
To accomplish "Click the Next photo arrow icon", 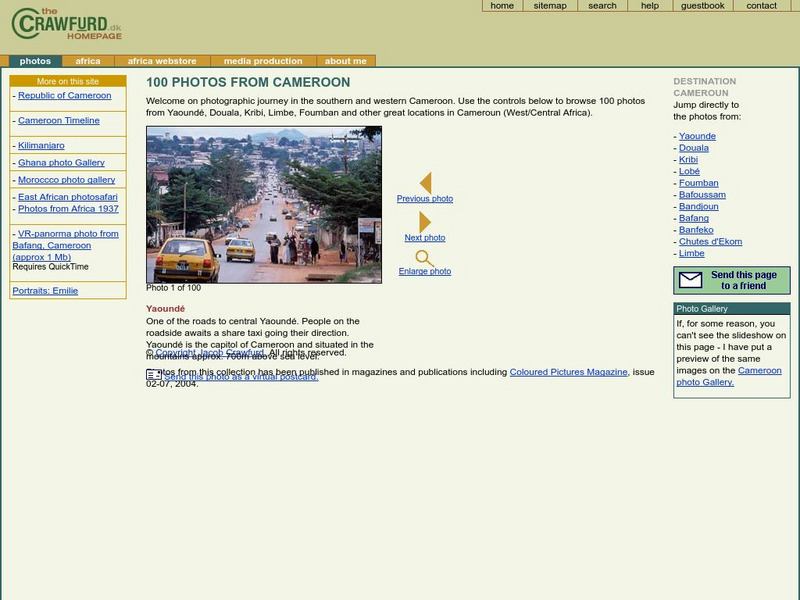I will point(425,220).
